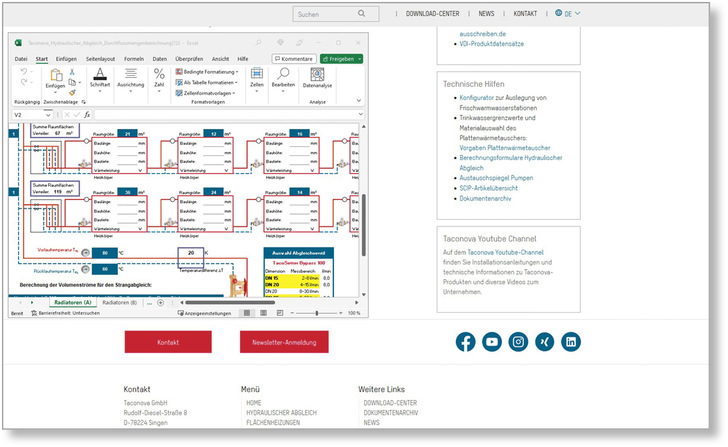Click the Excel zoom slider
The height and width of the screenshot is (447, 728).
(316, 313)
